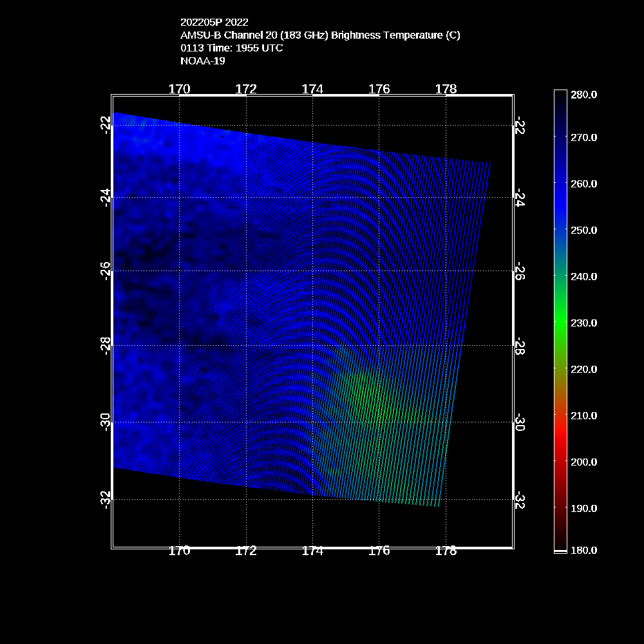Click the NOAA-19 satellite label
The image size is (644, 644).
tap(203, 61)
